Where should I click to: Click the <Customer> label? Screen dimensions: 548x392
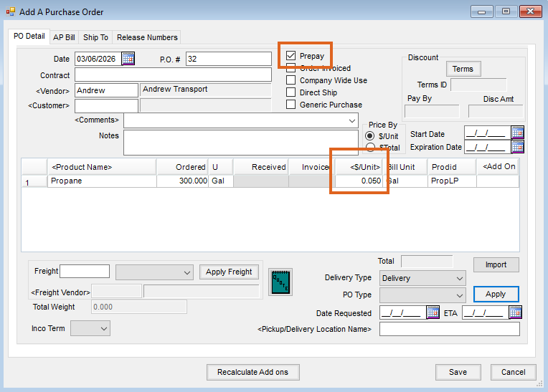49,105
